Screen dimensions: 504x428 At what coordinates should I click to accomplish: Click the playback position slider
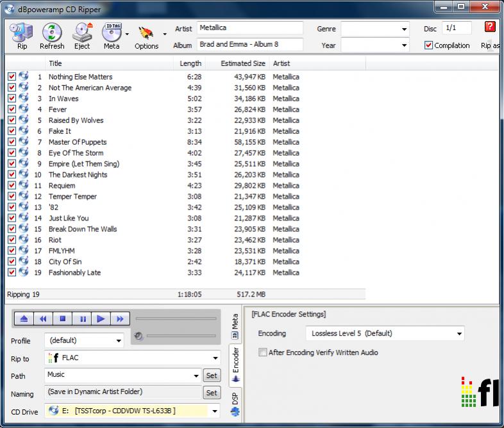[176, 318]
